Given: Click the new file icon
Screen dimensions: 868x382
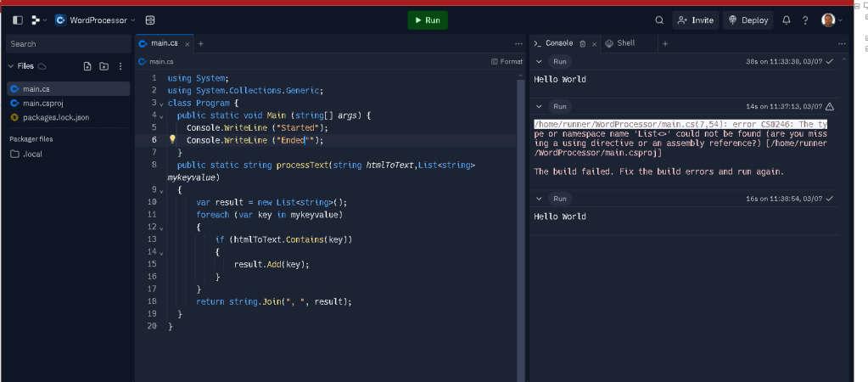Looking at the screenshot, I should point(87,66).
